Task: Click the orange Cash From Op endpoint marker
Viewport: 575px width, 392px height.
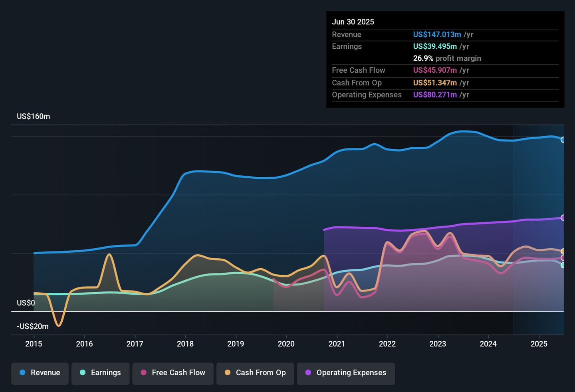Action: pos(563,251)
